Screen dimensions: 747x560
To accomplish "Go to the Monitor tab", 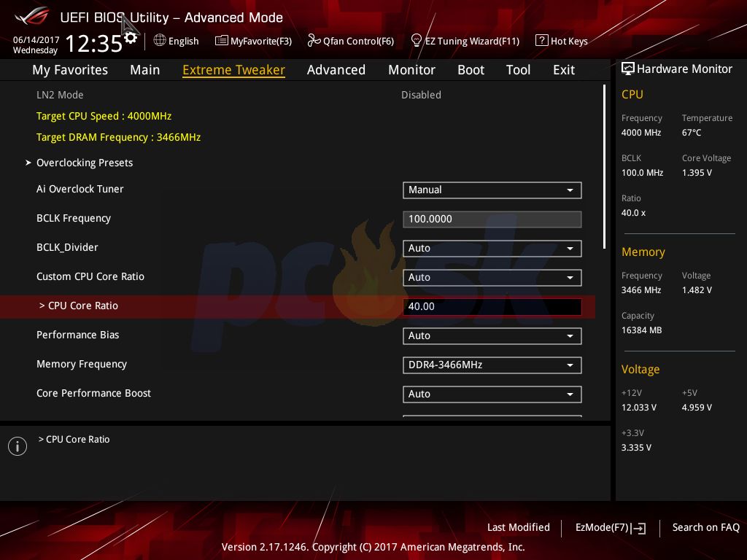I will pyautogui.click(x=411, y=70).
